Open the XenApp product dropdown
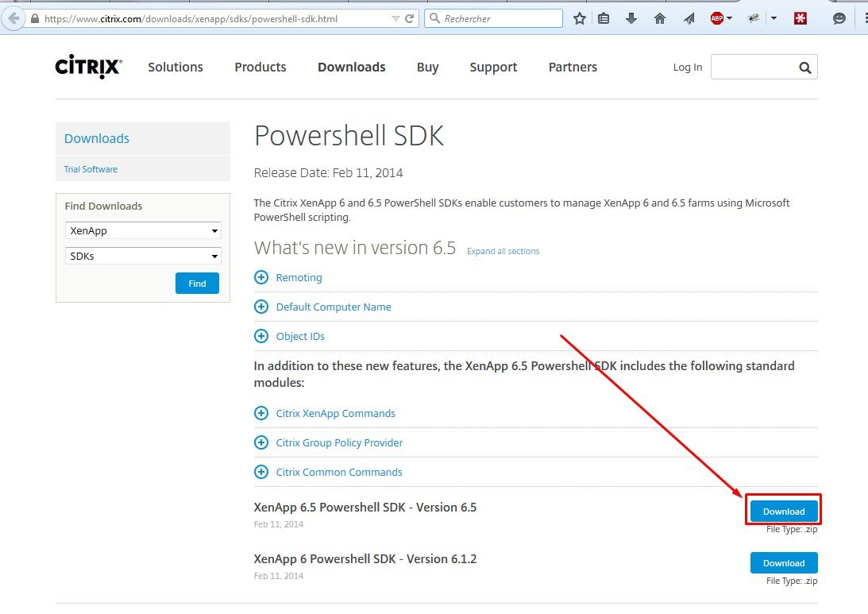 pyautogui.click(x=143, y=231)
